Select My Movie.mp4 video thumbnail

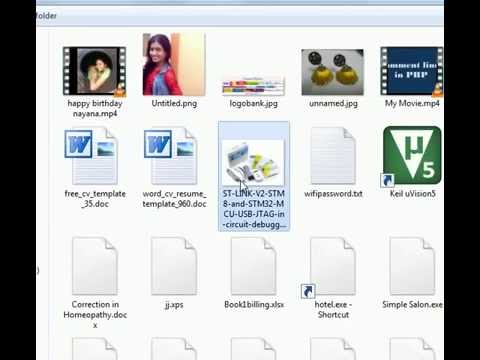[x=412, y=71]
